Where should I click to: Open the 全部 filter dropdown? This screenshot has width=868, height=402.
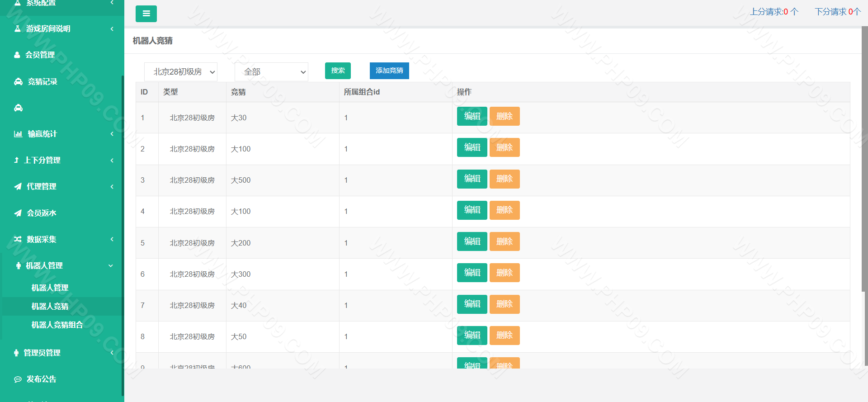pyautogui.click(x=271, y=72)
